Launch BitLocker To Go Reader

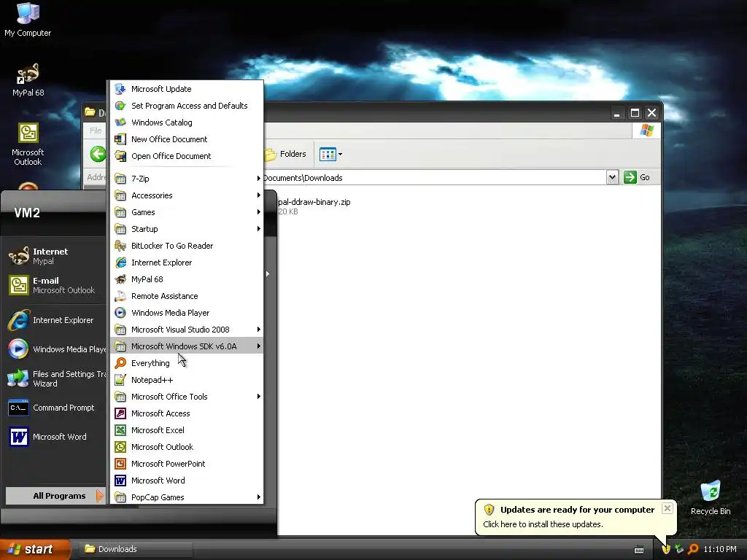pos(186,246)
